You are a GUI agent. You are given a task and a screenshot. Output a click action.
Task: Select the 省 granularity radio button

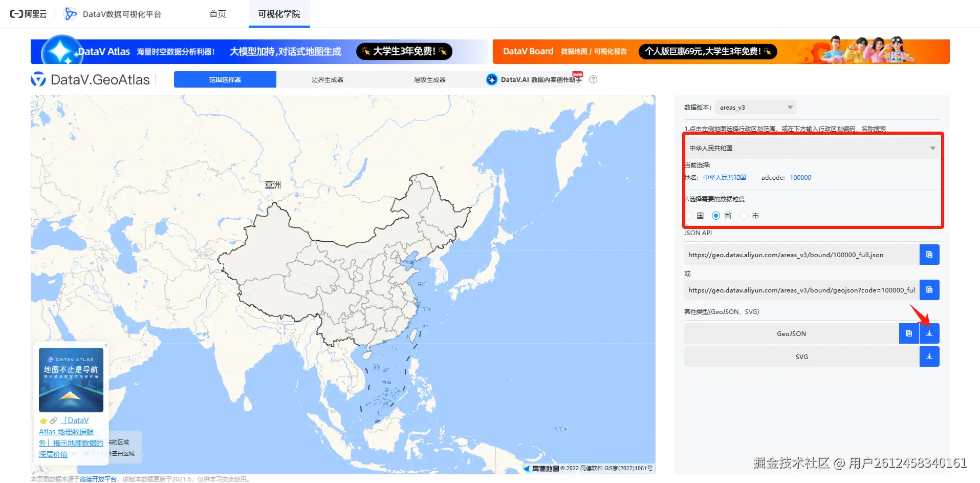click(x=716, y=216)
